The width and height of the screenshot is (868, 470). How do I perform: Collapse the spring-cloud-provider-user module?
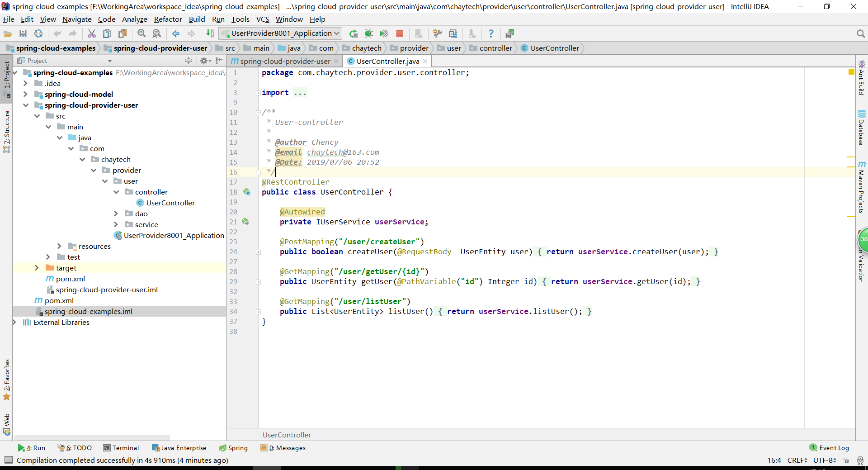25,105
